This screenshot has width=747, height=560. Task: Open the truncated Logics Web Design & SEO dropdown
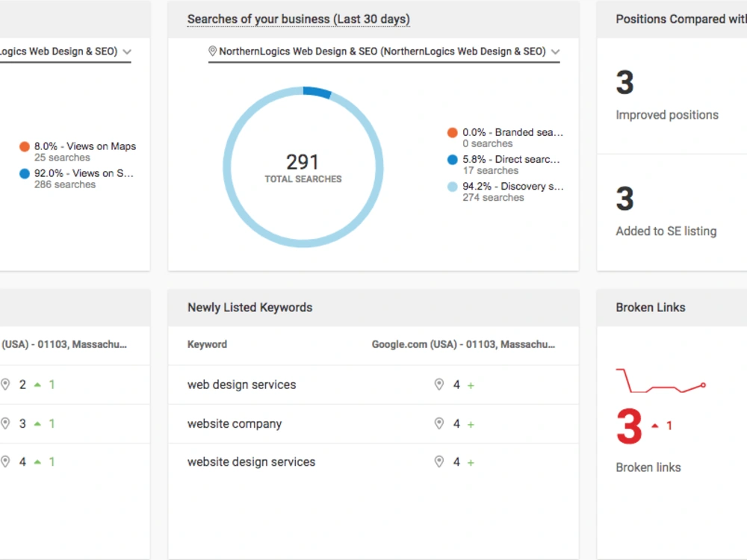click(x=65, y=52)
